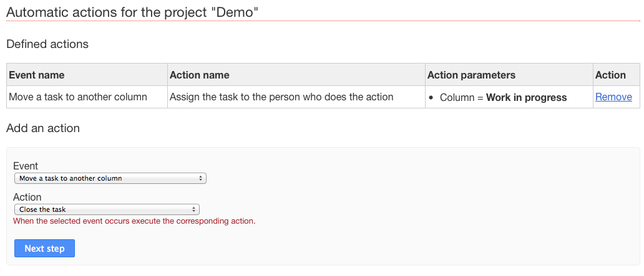Click the bullet before the Column parameter
644x276 pixels.
tap(431, 98)
